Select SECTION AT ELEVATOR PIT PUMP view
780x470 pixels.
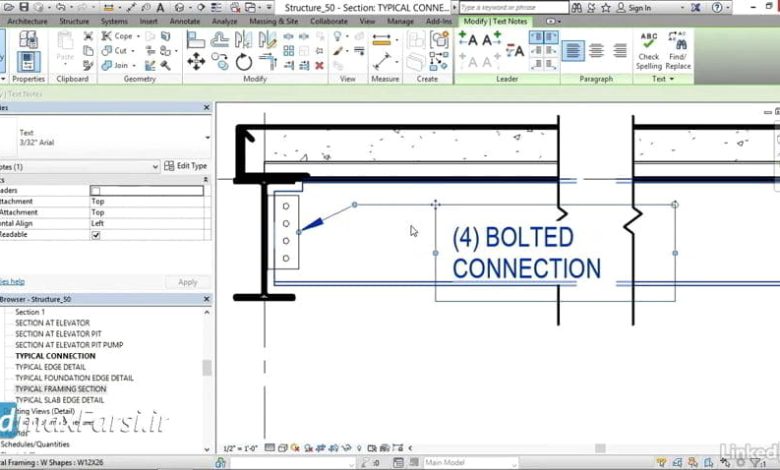(69, 345)
